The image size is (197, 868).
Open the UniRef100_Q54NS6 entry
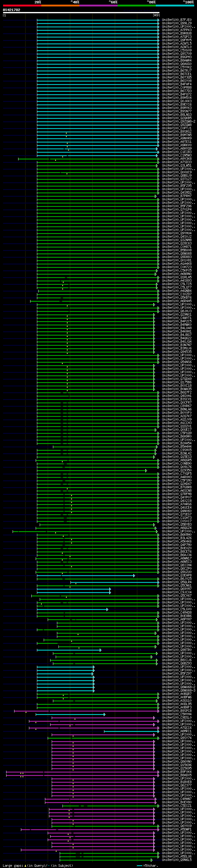177,362
